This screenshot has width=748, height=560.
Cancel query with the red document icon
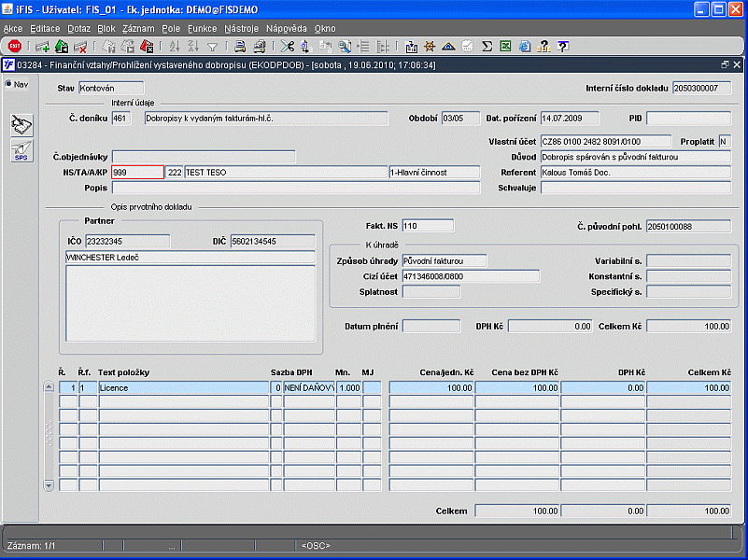[147, 47]
